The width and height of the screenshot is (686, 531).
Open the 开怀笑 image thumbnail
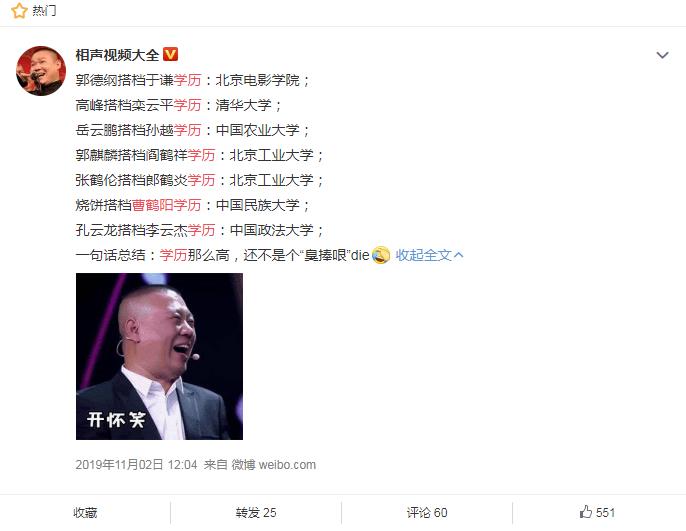coord(159,356)
